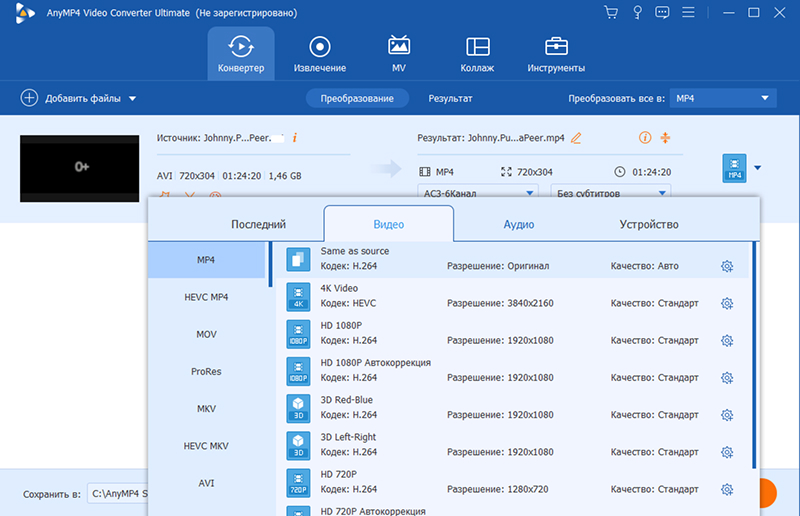The height and width of the screenshot is (516, 800).
Task: Open settings gear for HD 1080P Автокоррекция
Action: [x=727, y=378]
